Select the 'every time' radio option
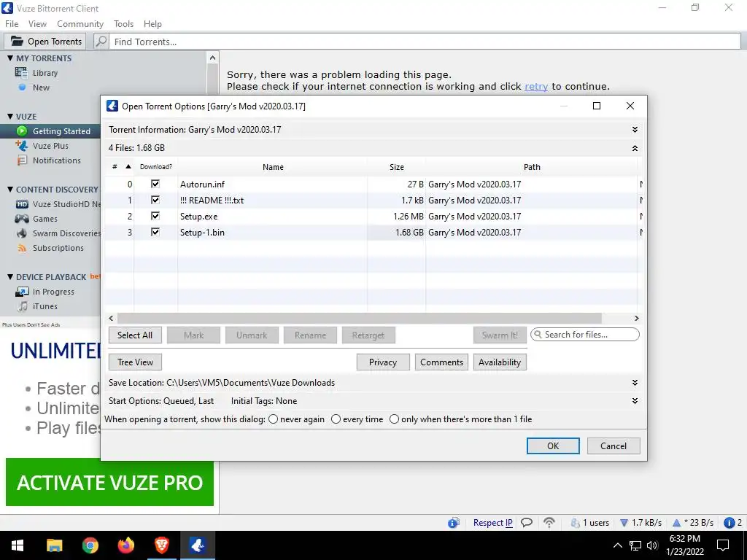This screenshot has width=747, height=560. [x=336, y=419]
